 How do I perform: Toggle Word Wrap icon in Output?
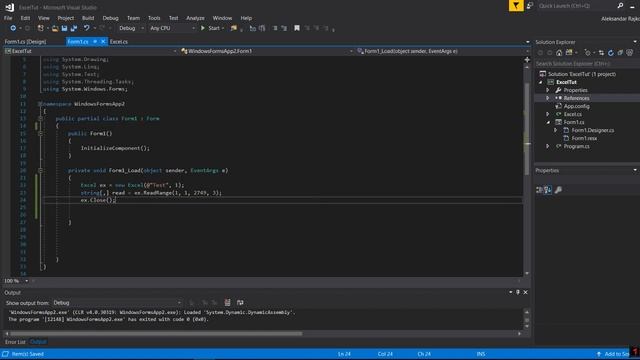240,302
